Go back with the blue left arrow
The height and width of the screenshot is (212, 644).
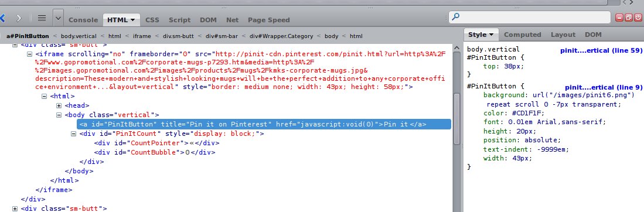(x=2, y=18)
